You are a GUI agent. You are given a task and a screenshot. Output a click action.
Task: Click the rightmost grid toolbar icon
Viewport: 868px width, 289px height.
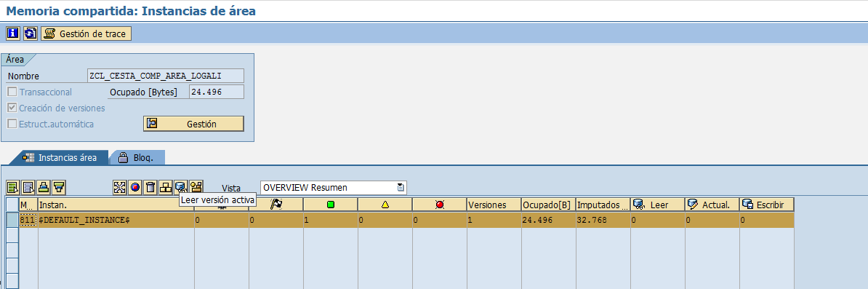tap(196, 188)
